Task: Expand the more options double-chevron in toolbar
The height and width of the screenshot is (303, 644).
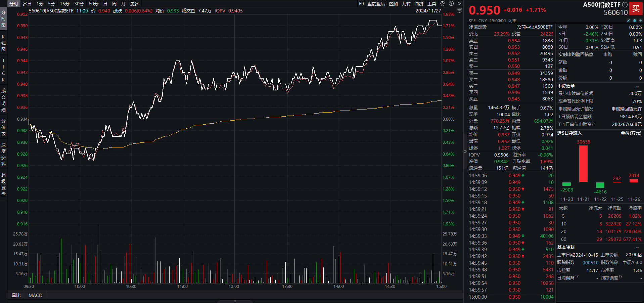Action: point(459,4)
